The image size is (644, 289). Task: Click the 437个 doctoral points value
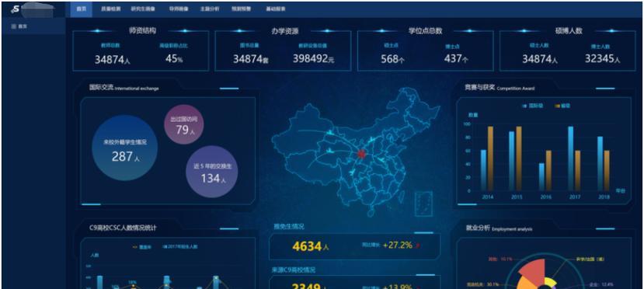point(456,59)
